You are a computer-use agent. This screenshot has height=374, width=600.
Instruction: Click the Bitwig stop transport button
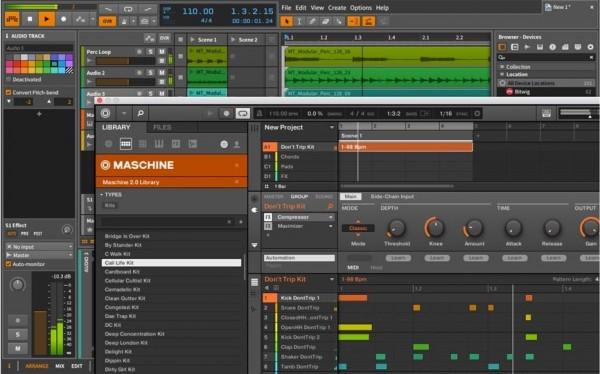(x=30, y=19)
